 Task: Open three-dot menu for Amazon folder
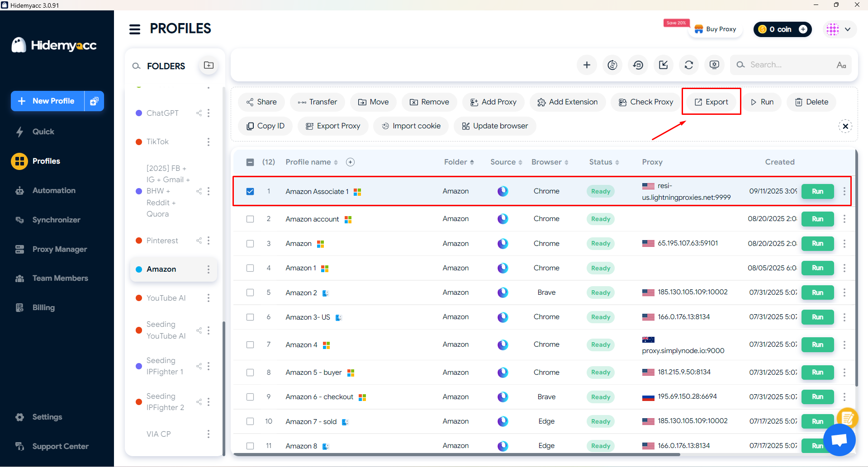click(209, 269)
